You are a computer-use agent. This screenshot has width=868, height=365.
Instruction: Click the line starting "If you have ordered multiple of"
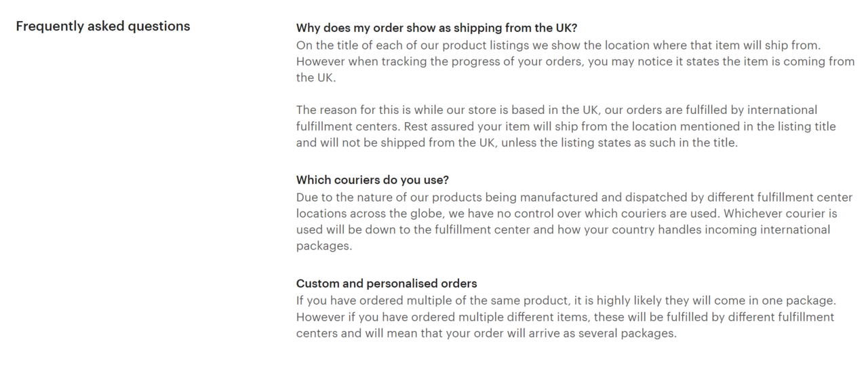coord(566,301)
